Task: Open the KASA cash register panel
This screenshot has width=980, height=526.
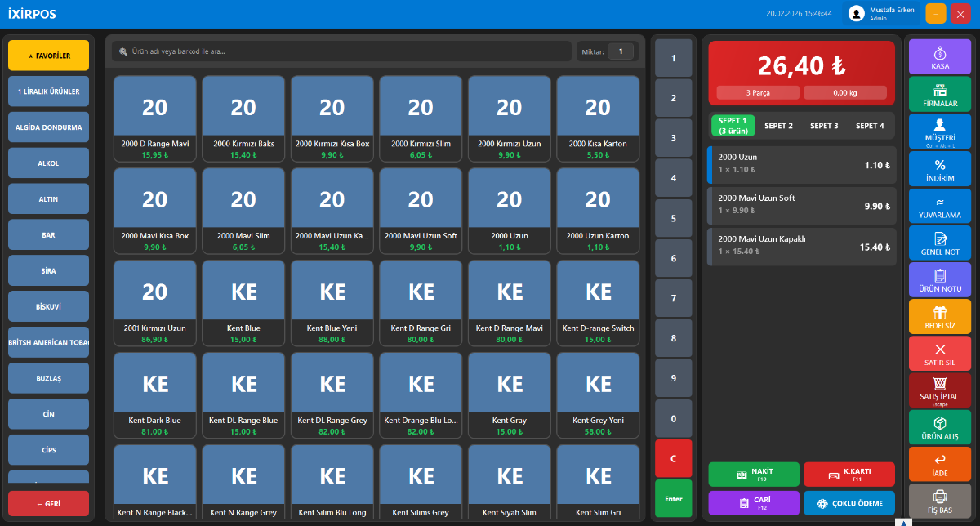Action: [939, 56]
